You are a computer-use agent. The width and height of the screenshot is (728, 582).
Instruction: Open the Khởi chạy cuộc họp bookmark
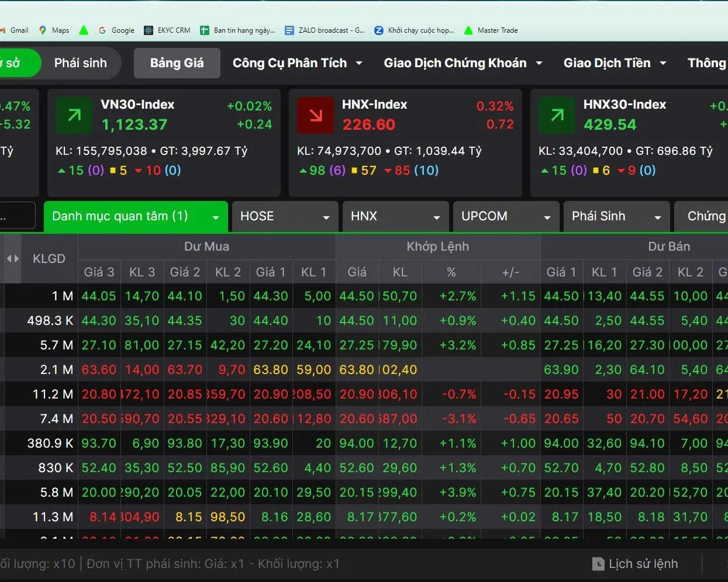tap(414, 30)
